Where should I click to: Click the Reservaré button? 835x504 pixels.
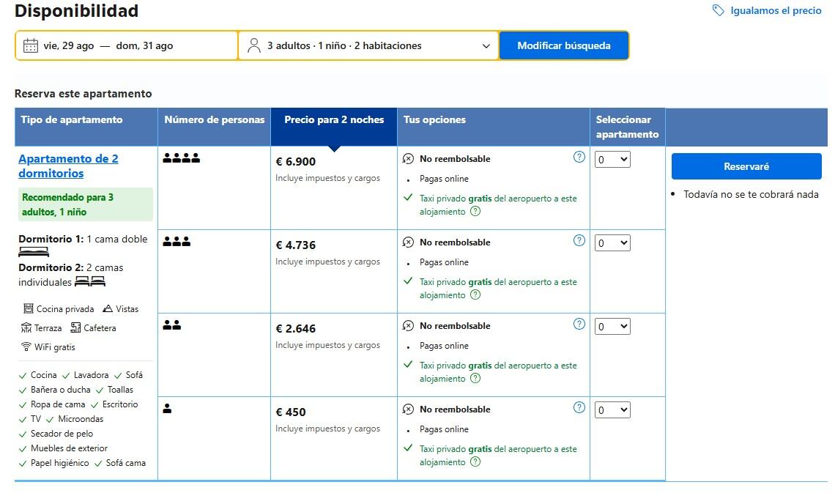pyautogui.click(x=746, y=166)
